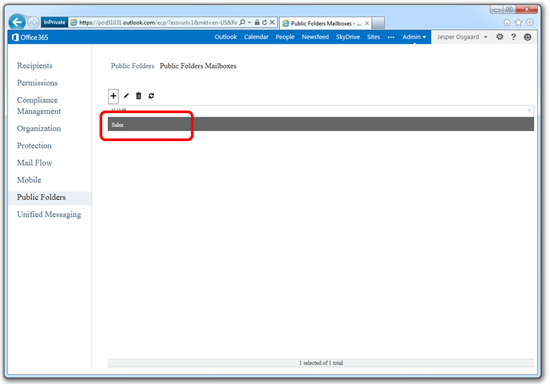The image size is (550, 385).
Task: Open Newsfeed in the top navigation
Action: 315,37
